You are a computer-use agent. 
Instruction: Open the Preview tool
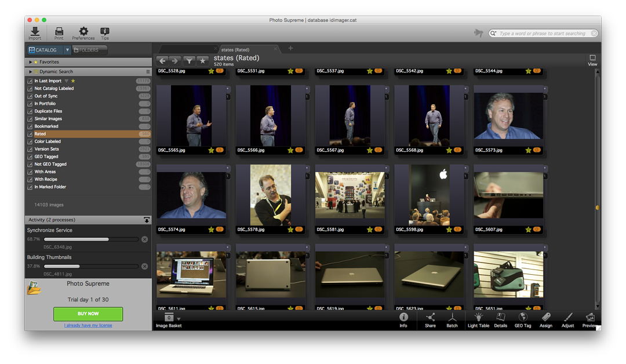[x=589, y=320]
